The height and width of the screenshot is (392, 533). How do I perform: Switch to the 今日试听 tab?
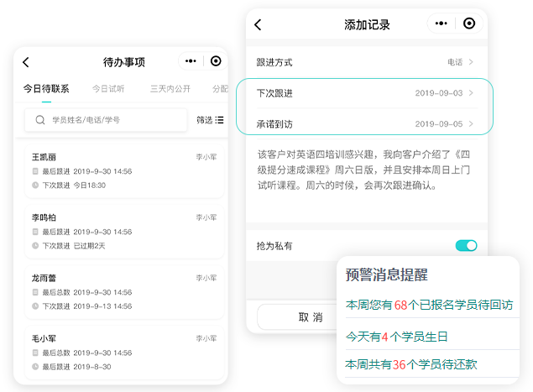tap(108, 89)
